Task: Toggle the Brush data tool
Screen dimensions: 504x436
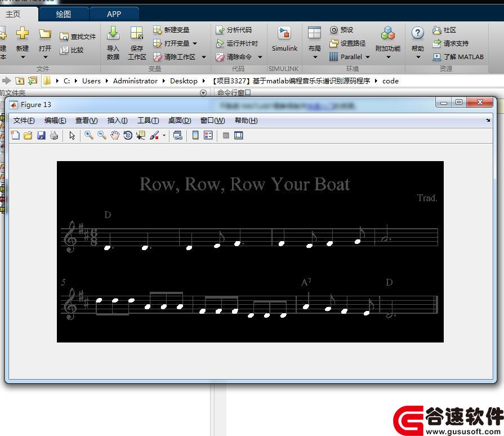Action: pyautogui.click(x=154, y=135)
